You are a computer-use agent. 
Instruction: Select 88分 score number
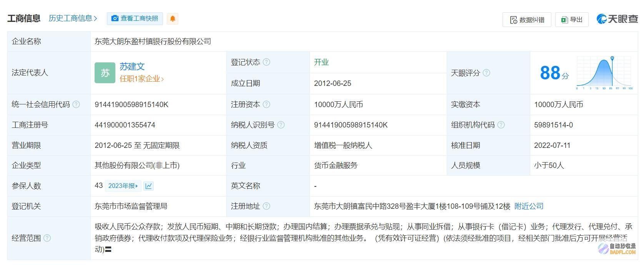[x=554, y=73]
